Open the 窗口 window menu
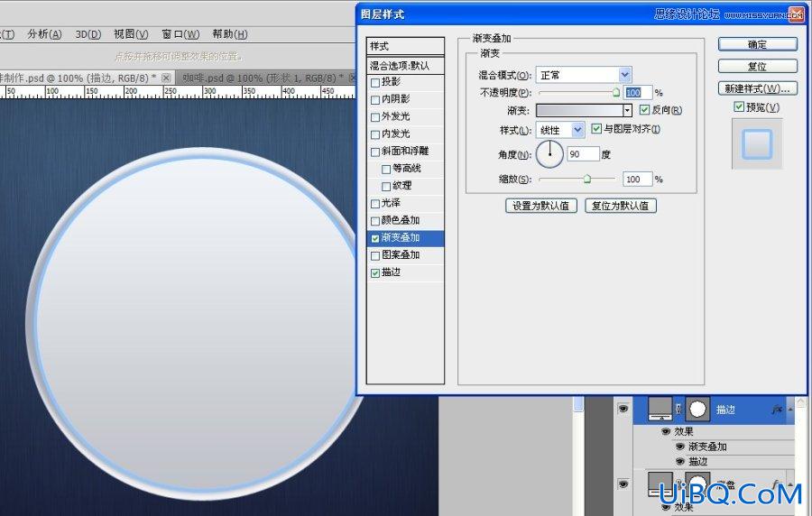This screenshot has width=812, height=516. [x=180, y=34]
